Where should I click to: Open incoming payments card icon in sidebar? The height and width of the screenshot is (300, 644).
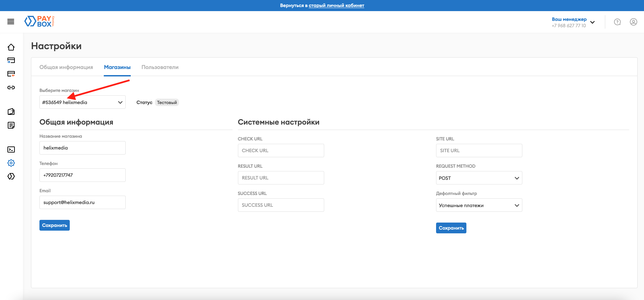[11, 61]
